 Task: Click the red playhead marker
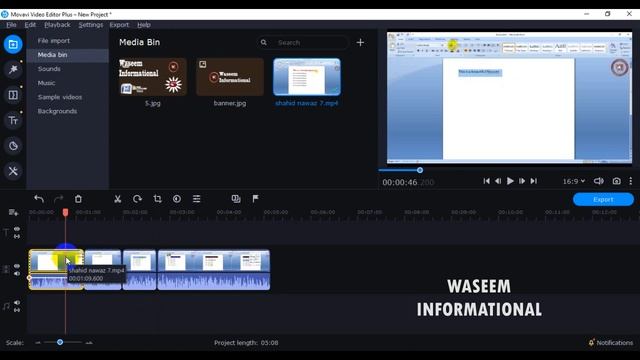(x=65, y=212)
